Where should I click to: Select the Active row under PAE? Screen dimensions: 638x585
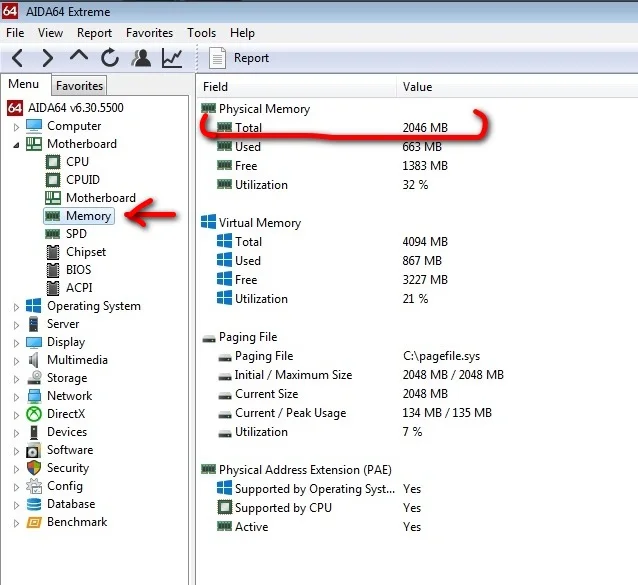(319, 527)
